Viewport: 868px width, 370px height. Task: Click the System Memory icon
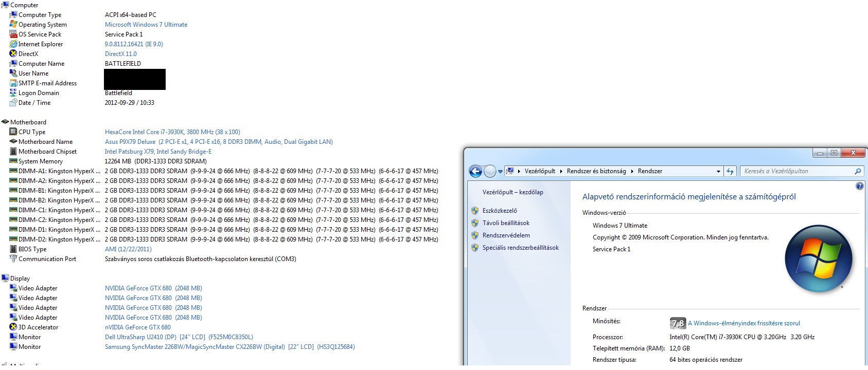point(13,161)
